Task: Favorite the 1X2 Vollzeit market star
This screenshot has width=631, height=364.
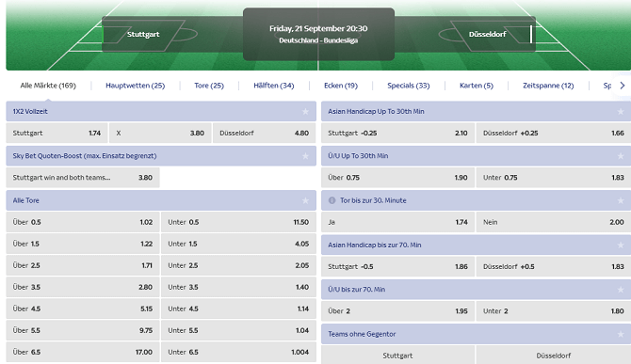Action: coord(305,111)
